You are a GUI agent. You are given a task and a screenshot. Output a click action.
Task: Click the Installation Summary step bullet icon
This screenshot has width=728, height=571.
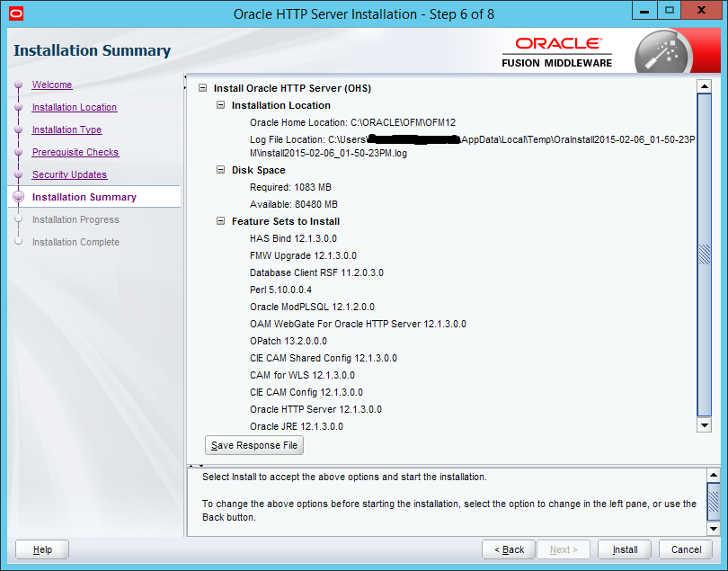coord(18,197)
